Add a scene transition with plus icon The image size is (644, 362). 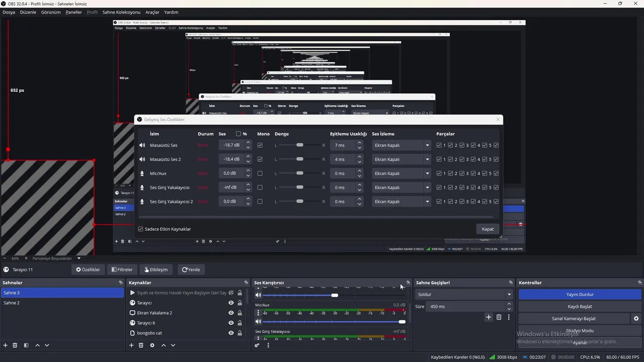coord(489,317)
